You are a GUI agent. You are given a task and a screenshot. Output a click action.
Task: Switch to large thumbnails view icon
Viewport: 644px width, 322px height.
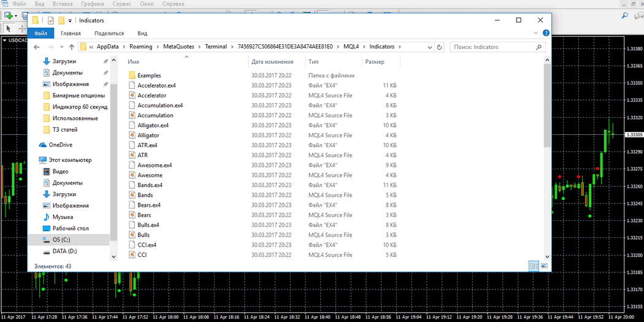(x=543, y=266)
